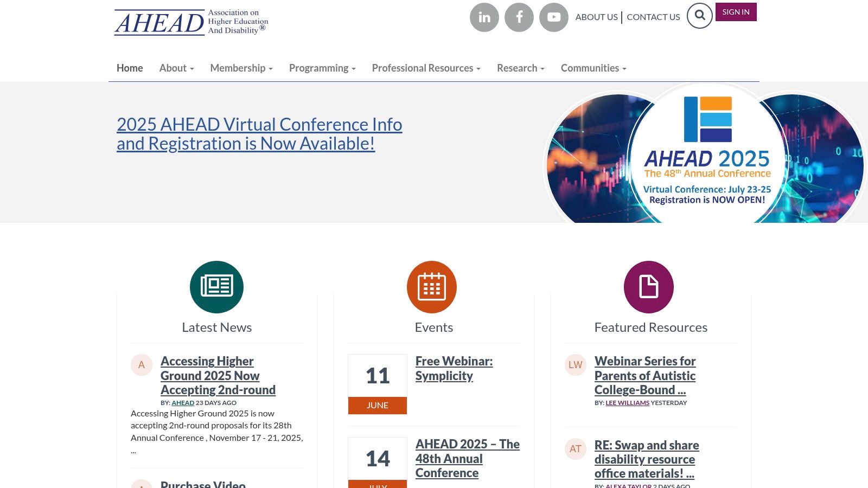Viewport: 868px width, 488px height.
Task: Click the June 11 date tile
Action: tap(378, 384)
